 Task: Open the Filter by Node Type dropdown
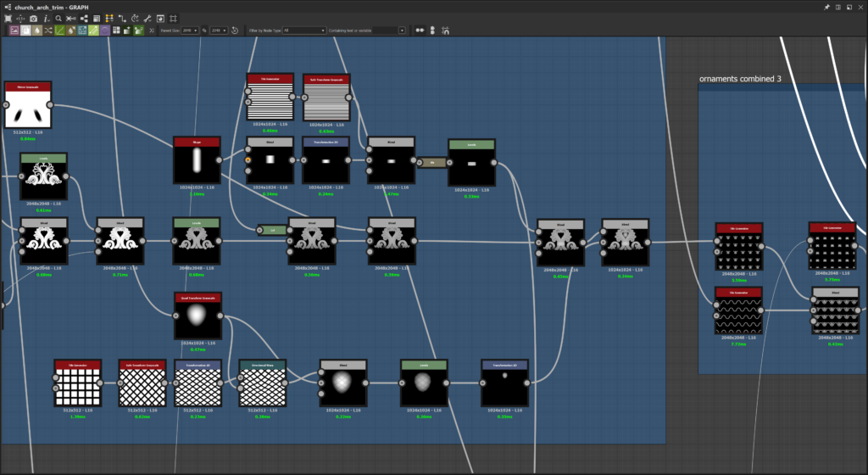[x=303, y=31]
